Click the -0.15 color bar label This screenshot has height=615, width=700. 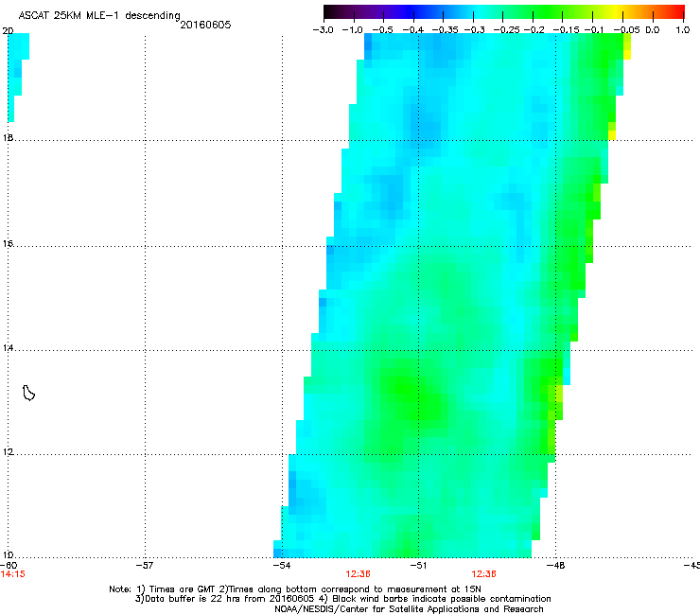(566, 30)
